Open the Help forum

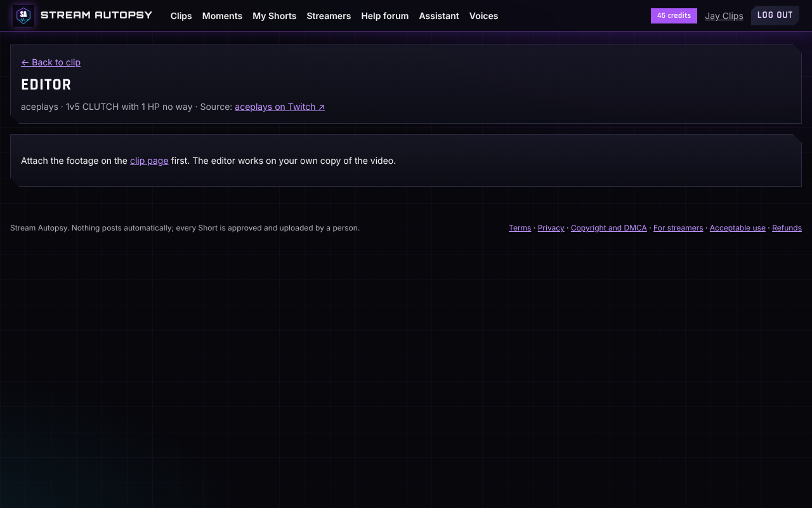click(x=385, y=16)
